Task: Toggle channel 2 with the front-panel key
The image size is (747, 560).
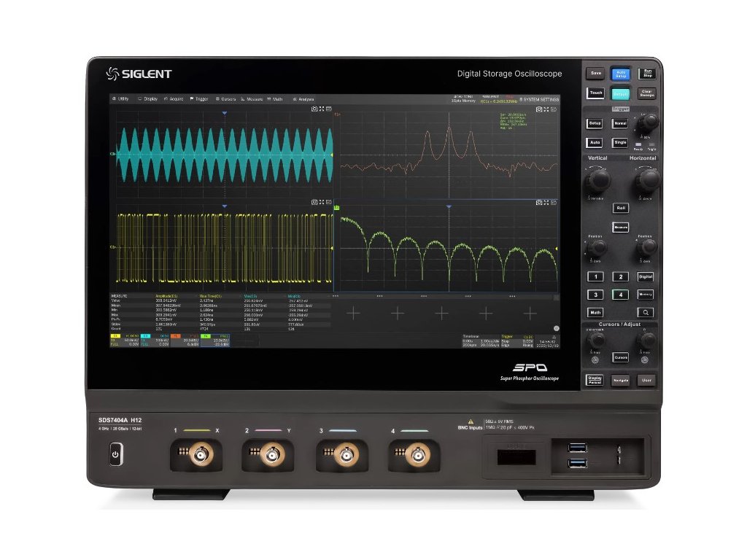Action: click(620, 276)
